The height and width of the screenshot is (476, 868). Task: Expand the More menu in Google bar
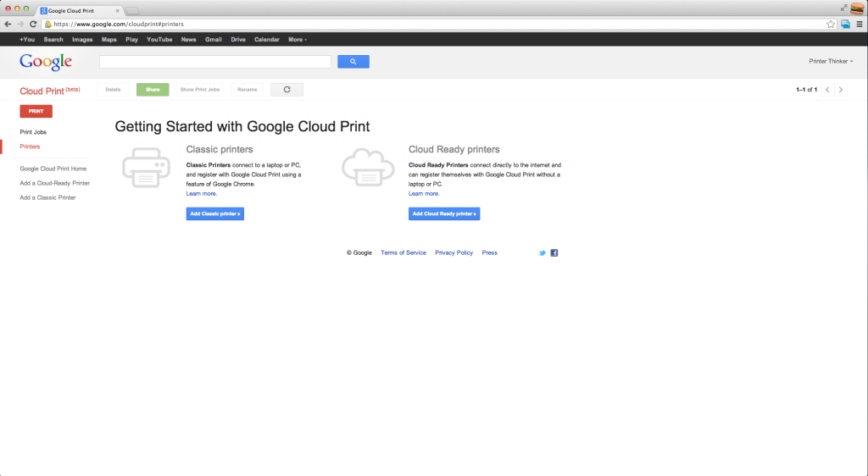coord(297,39)
